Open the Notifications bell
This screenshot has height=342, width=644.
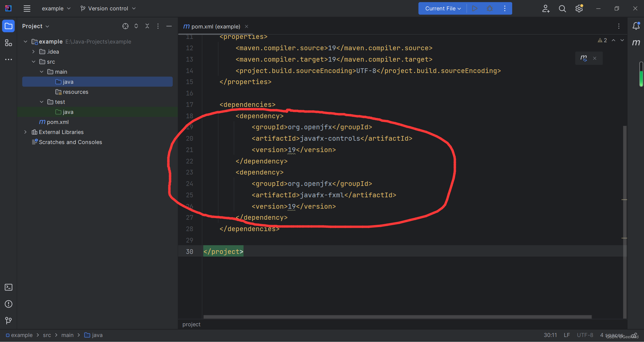coord(636,26)
